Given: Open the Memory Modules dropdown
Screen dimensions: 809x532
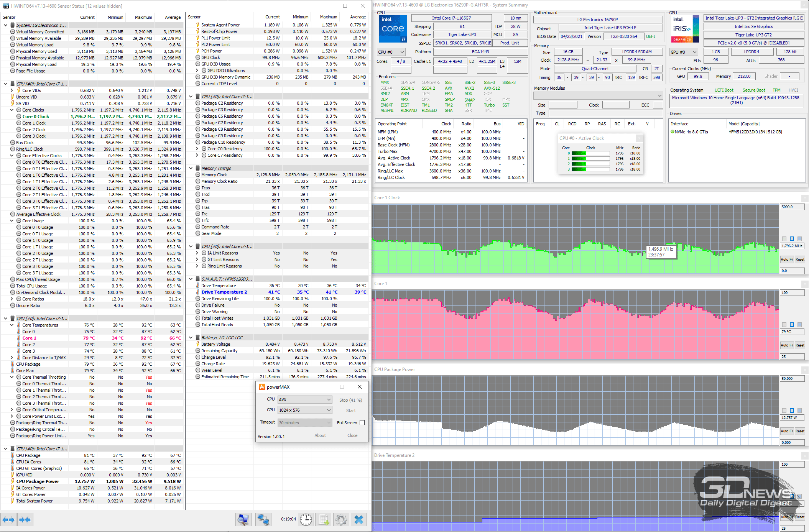Looking at the screenshot, I should (598, 95).
